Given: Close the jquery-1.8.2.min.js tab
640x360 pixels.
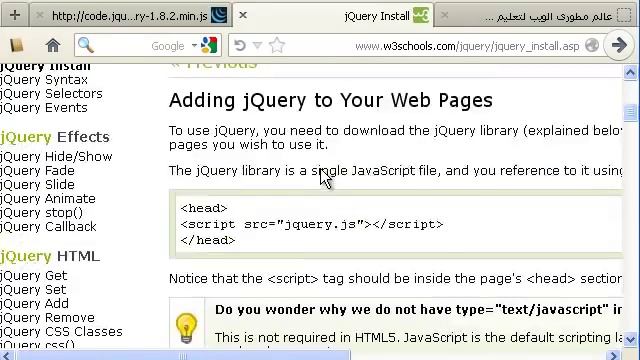Looking at the screenshot, I should coord(40,16).
